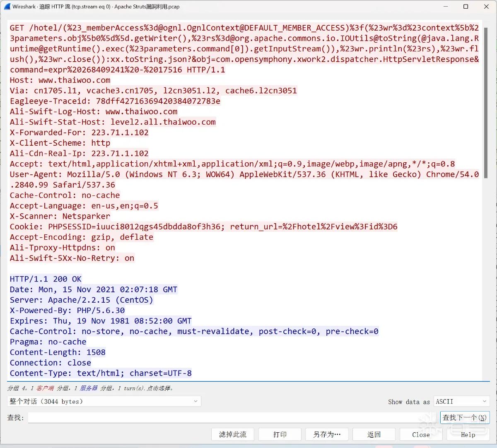
Task: Click the 服务器 server packets label
Action: (x=89, y=388)
